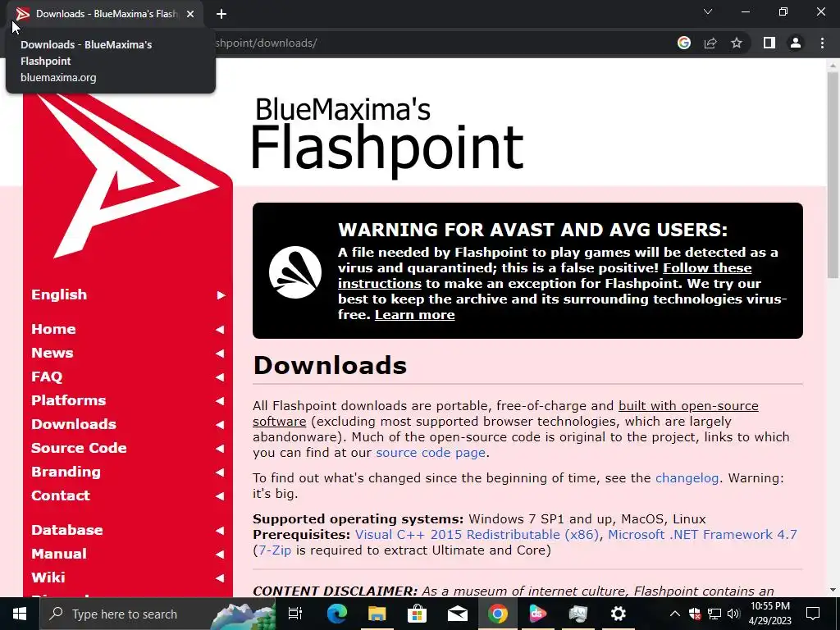Open Windows Settings gear in taskbar
The height and width of the screenshot is (630, 840).
pos(619,614)
